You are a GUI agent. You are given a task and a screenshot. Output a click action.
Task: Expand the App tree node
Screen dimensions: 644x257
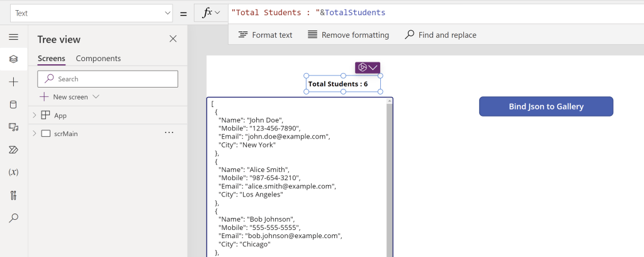click(x=34, y=115)
